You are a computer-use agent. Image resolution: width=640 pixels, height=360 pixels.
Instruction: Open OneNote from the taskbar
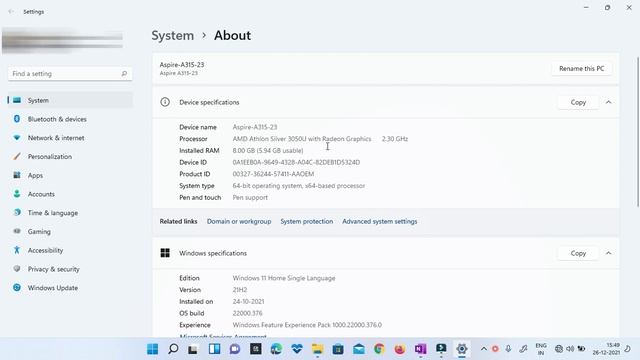coord(420,349)
